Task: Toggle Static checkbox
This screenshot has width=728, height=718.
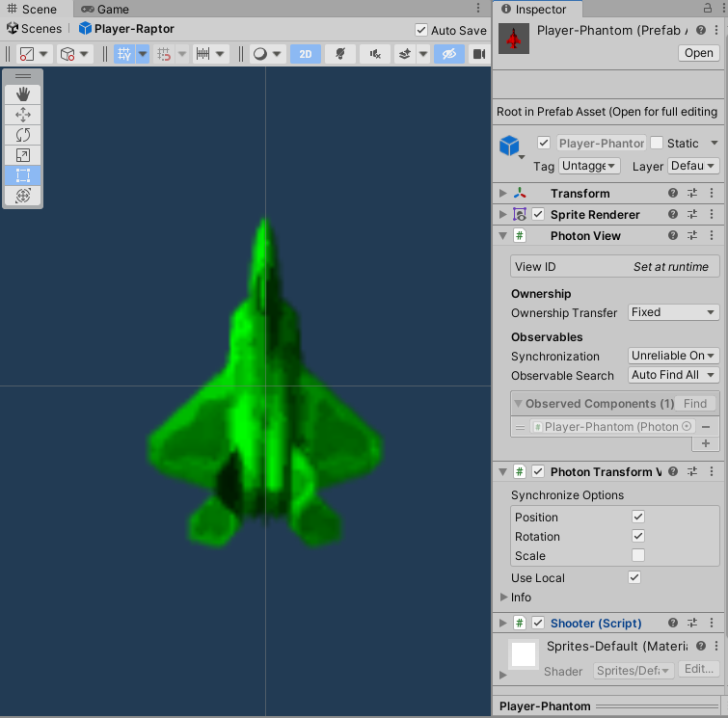Action: coord(656,143)
